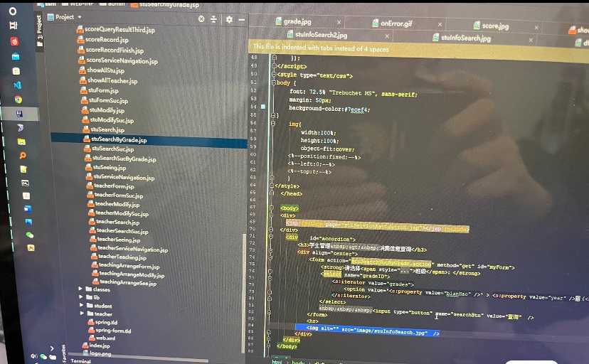Viewport: 589px width, 364px height.
Task: Open the Terminal tool window button
Action: click(80, 361)
